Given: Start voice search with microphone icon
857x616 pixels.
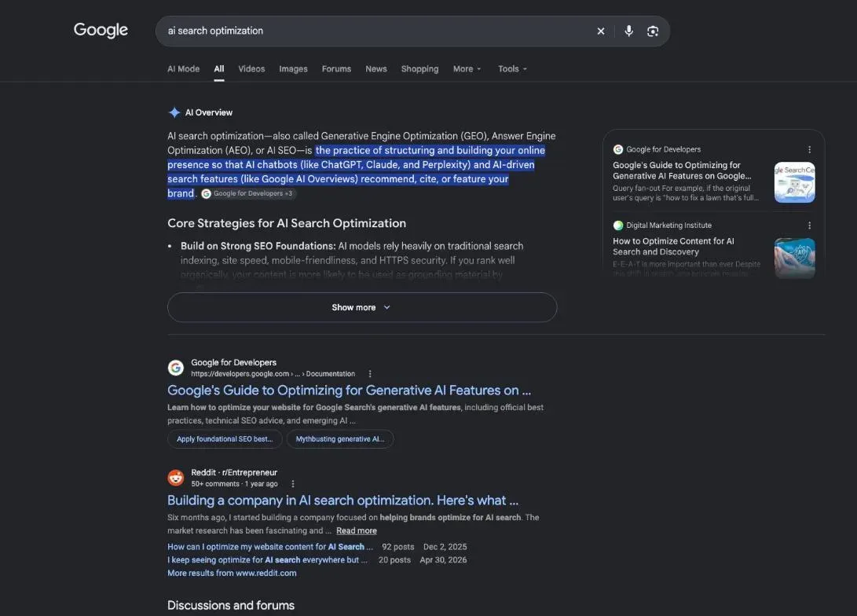Looking at the screenshot, I should coord(629,31).
